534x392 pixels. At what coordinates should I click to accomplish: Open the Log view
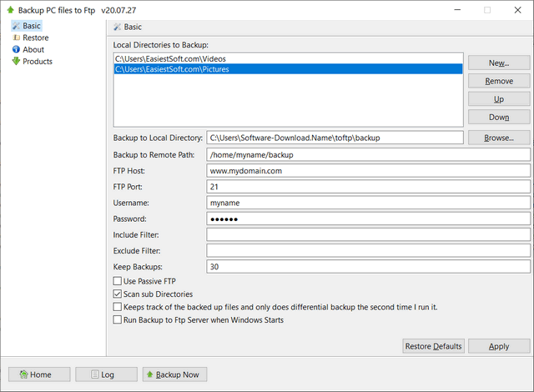point(106,374)
